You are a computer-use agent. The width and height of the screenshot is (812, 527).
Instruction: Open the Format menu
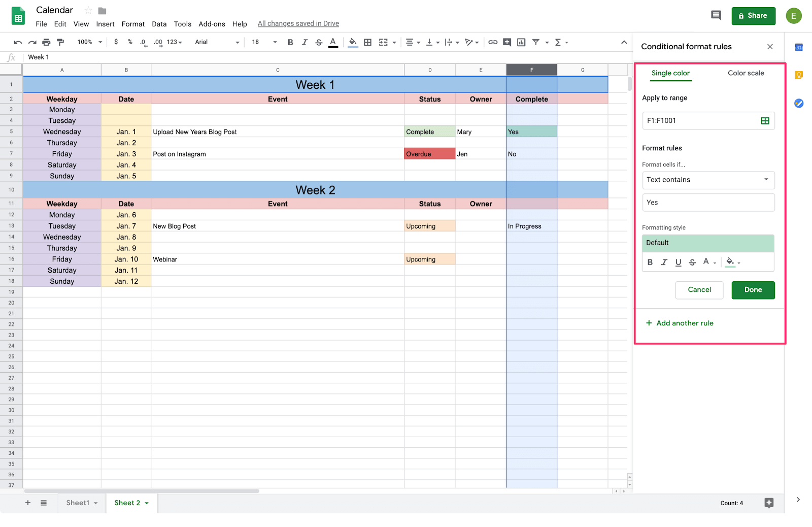coord(133,24)
